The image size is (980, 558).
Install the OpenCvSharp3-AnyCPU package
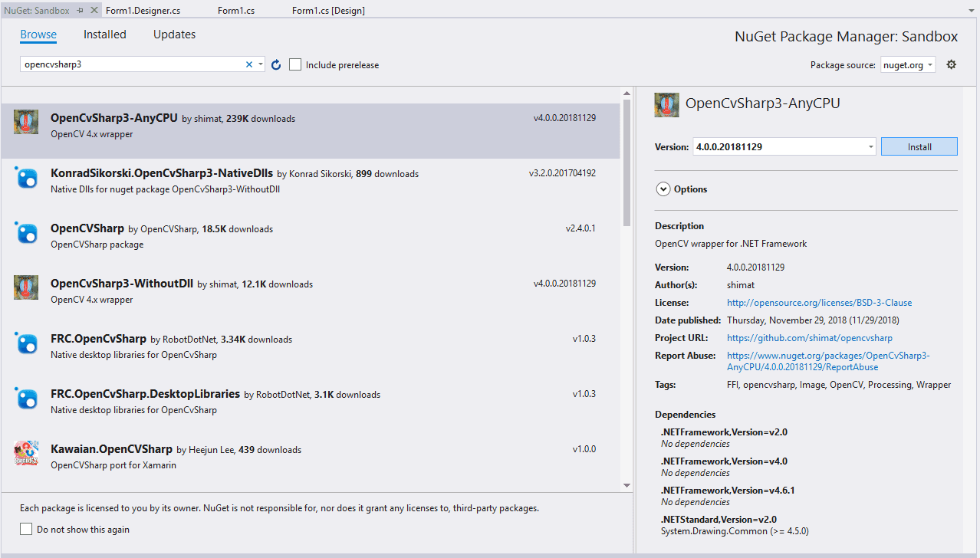pos(918,146)
